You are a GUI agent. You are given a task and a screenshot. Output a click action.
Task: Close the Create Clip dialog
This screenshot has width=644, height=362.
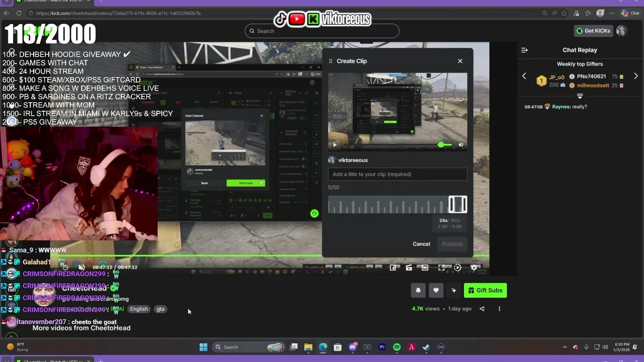[x=460, y=61]
